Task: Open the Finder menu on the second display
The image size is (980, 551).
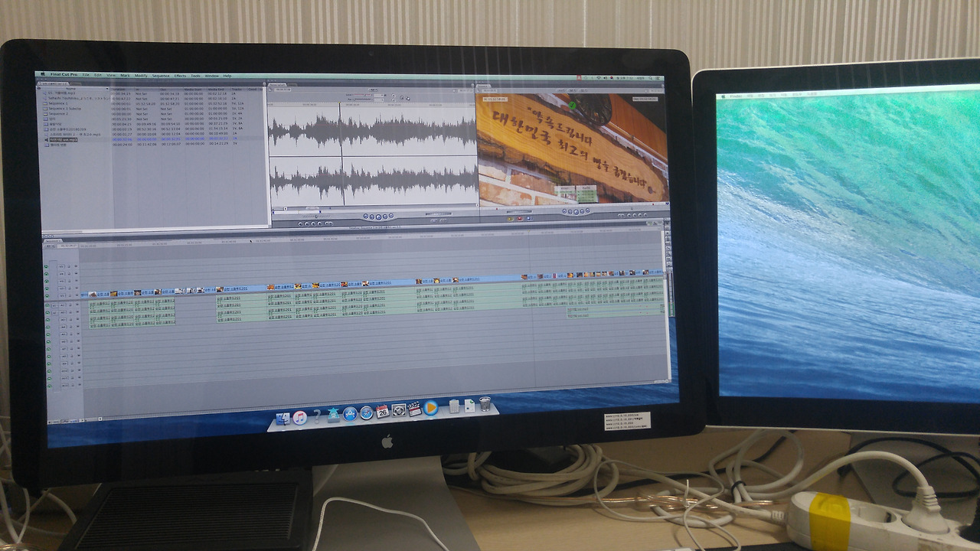Action: [737, 96]
